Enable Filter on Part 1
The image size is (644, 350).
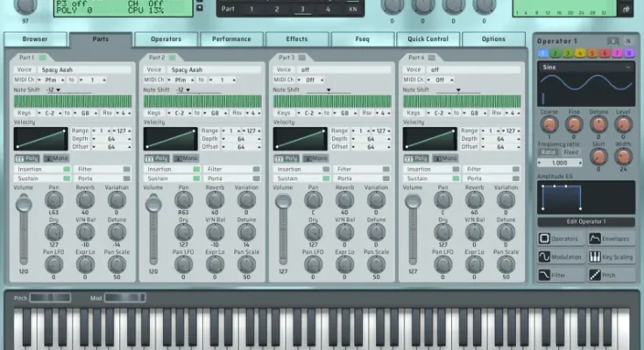click(x=126, y=169)
